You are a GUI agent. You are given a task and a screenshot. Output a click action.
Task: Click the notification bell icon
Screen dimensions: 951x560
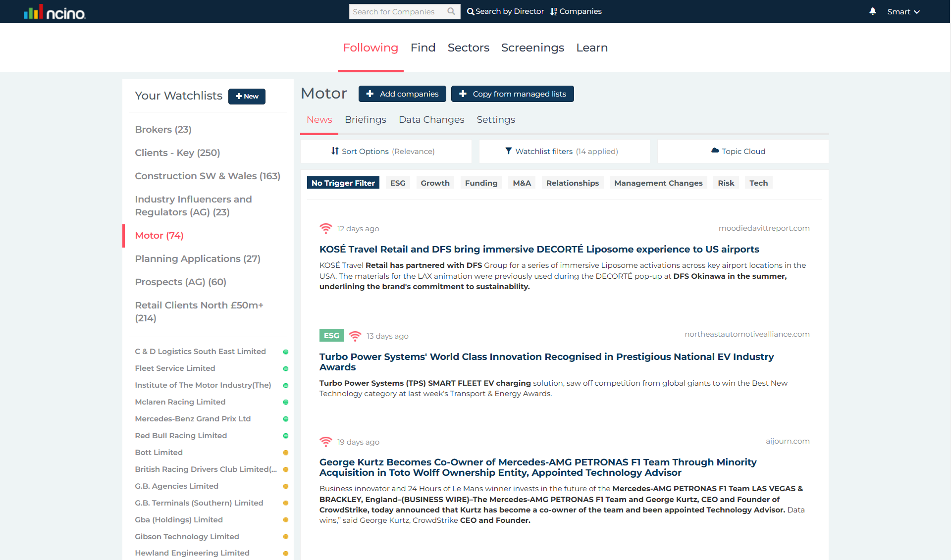tap(873, 11)
